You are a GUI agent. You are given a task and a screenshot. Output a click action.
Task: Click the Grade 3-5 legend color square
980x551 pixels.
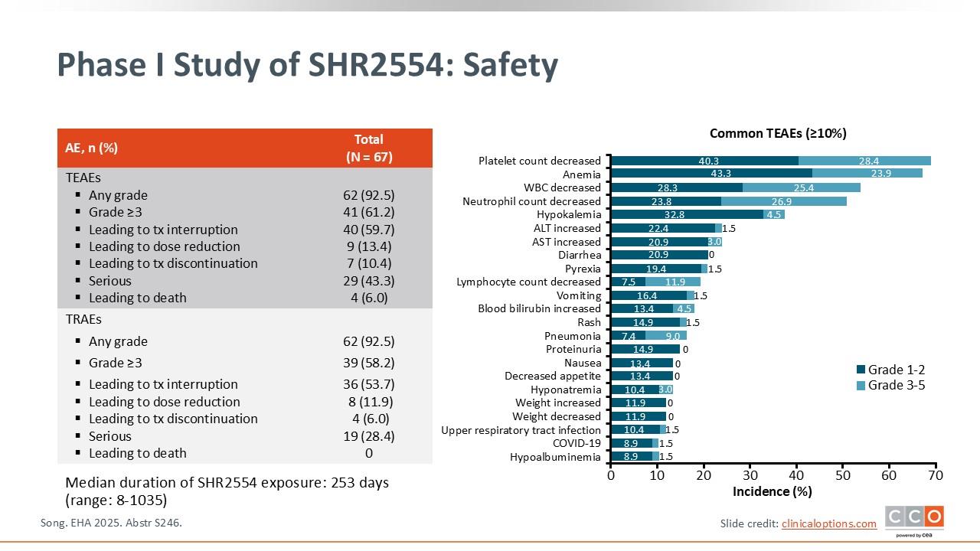point(861,386)
